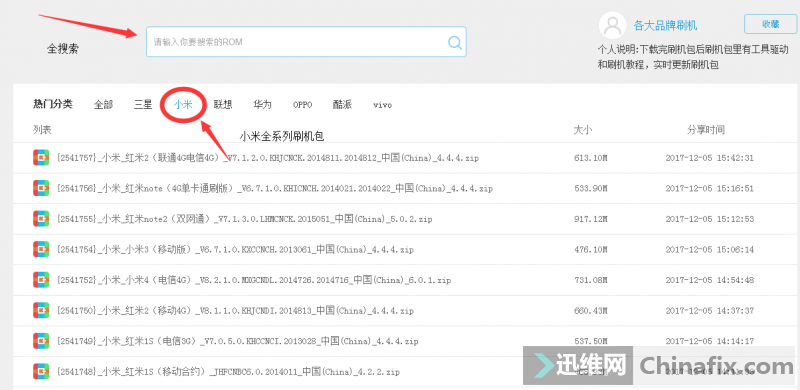Click the zip icon for file 2541756
800x390 pixels.
click(x=41, y=188)
